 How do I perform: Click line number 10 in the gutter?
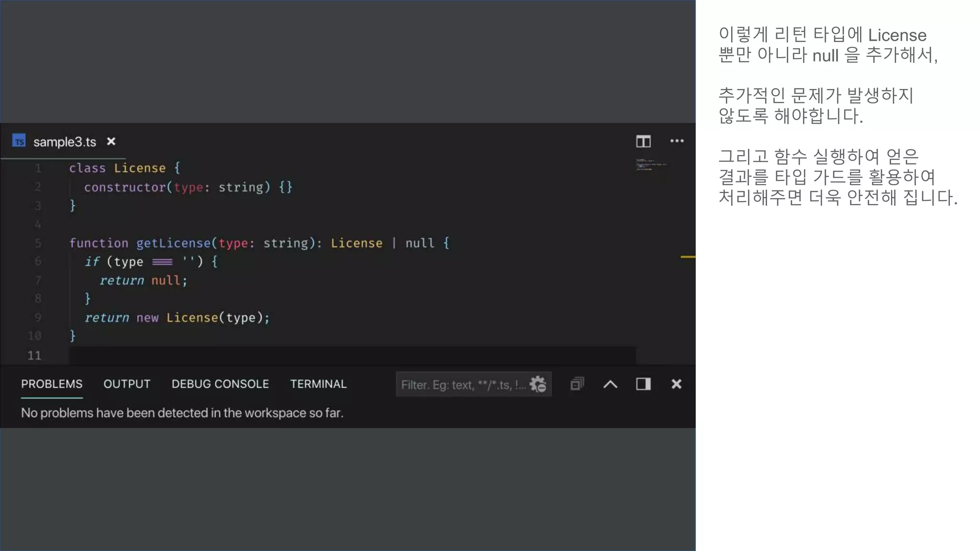(x=34, y=336)
